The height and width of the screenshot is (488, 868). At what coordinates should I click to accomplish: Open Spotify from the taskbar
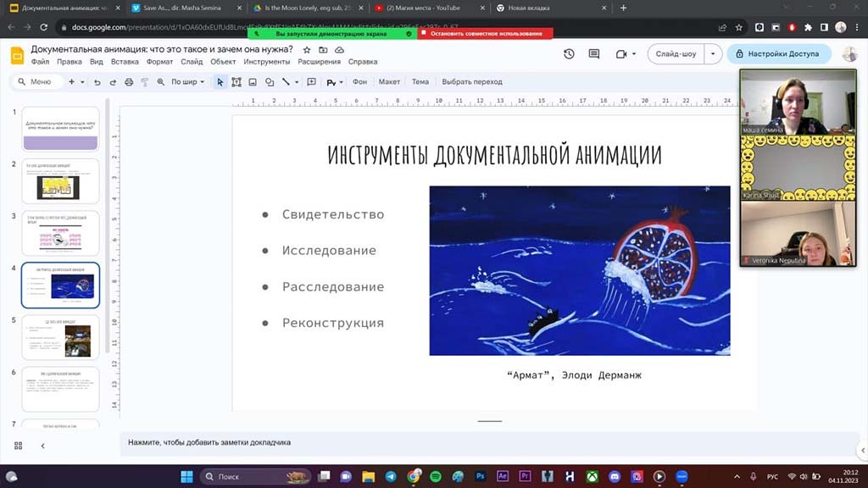pos(436,476)
